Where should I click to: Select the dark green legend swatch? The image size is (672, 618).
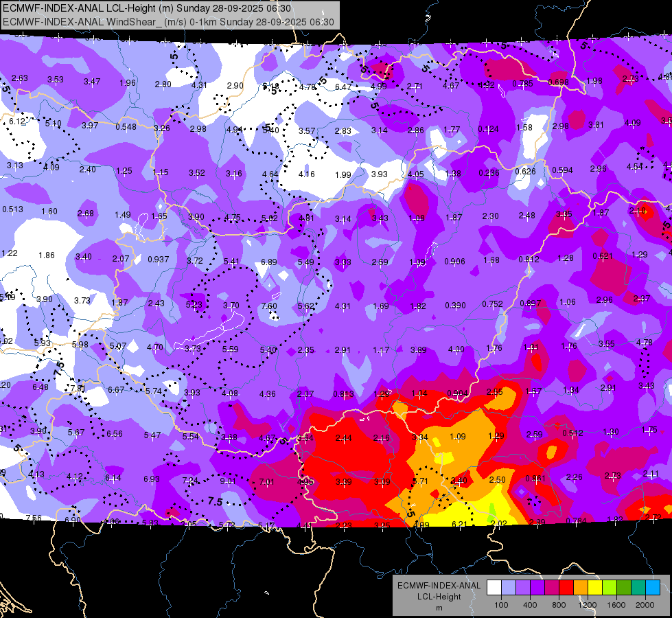coord(624,588)
